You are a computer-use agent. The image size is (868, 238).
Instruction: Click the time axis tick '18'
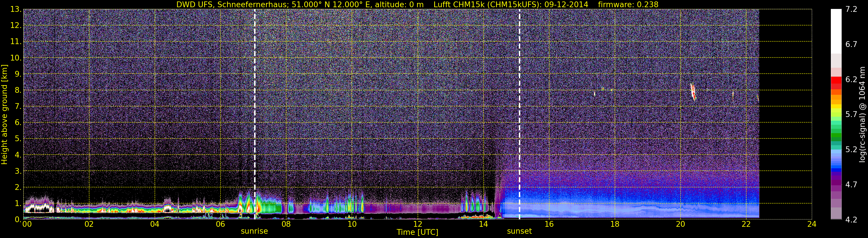pyautogui.click(x=614, y=224)
